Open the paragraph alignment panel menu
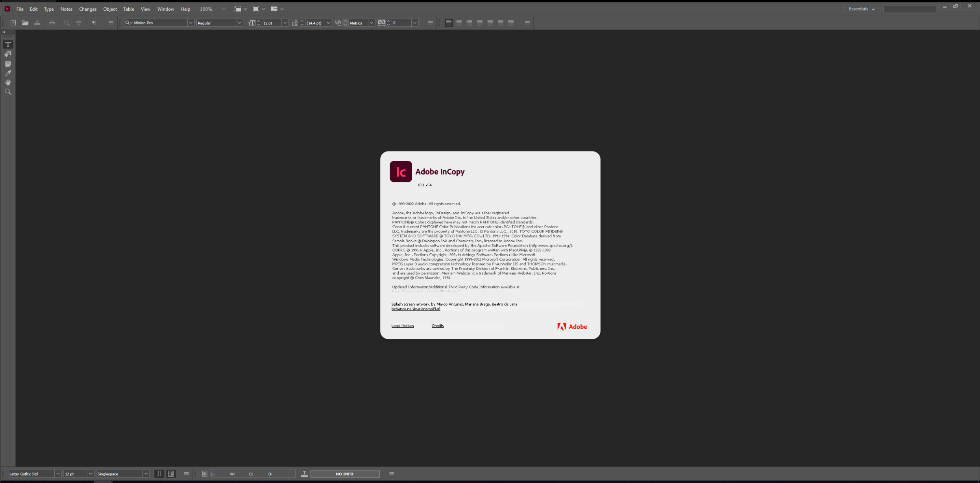The width and height of the screenshot is (980, 483). tap(527, 23)
